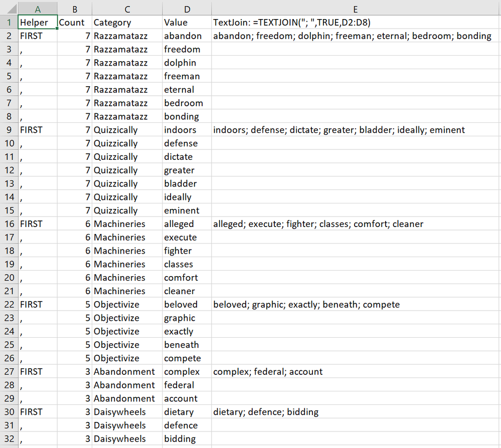
Task: Click the 'compete' value cell
Action: click(x=187, y=358)
